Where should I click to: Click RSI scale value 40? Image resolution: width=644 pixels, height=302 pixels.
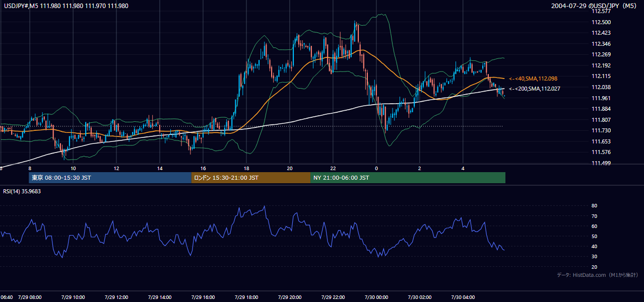595,246
